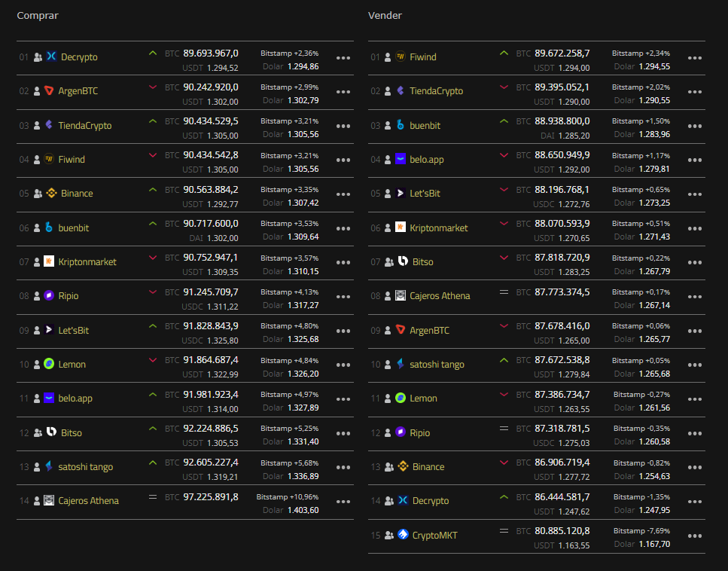Select the Comprar section heading
The height and width of the screenshot is (571, 728).
point(38,15)
